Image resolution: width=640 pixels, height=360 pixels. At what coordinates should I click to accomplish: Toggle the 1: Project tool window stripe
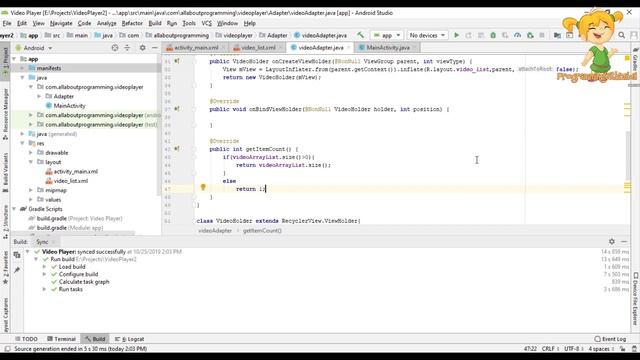(5, 62)
